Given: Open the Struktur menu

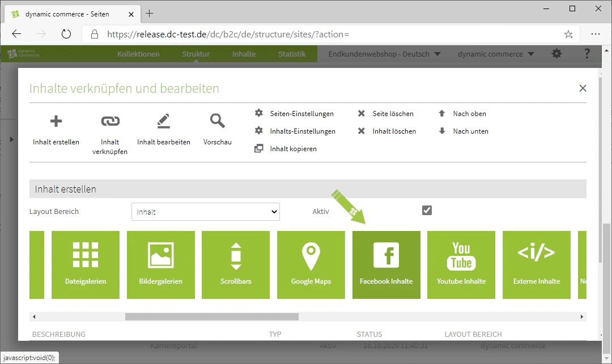Looking at the screenshot, I should click(196, 54).
